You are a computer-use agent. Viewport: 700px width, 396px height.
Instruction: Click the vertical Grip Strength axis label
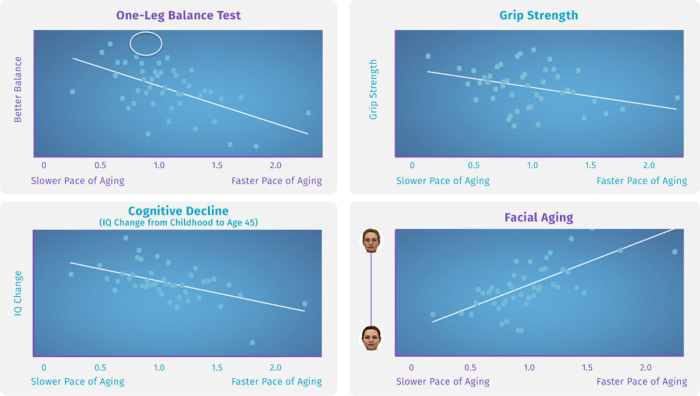point(373,89)
